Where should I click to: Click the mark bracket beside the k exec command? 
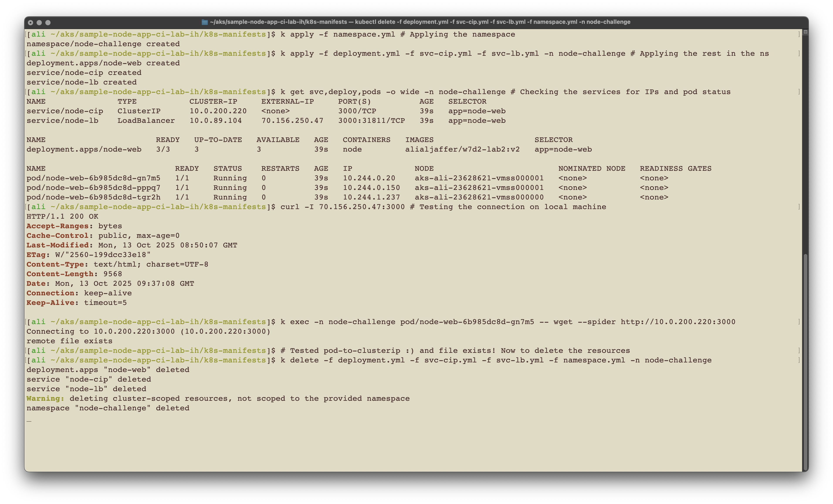(x=799, y=322)
